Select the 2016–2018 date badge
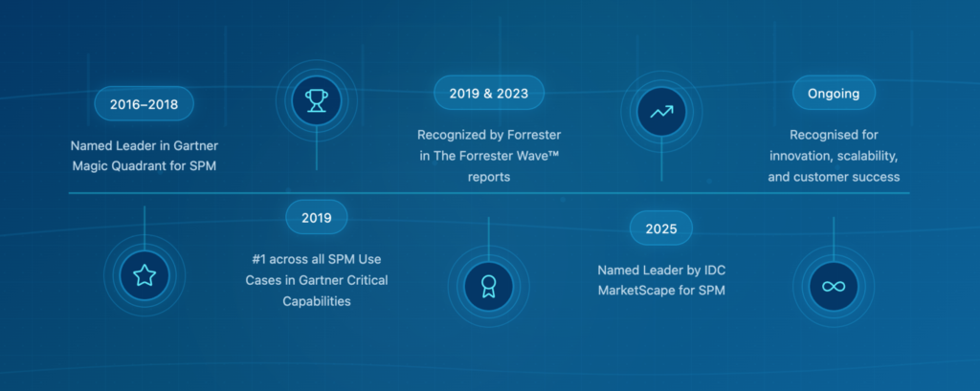 tap(144, 104)
